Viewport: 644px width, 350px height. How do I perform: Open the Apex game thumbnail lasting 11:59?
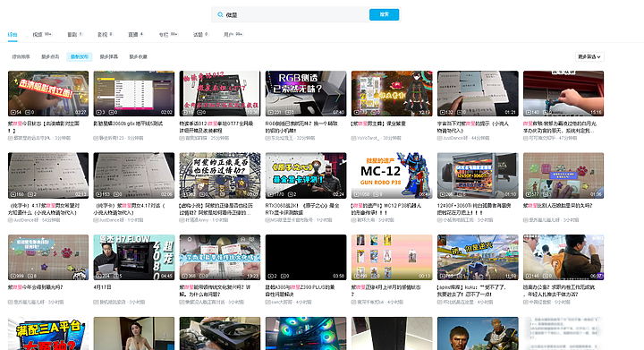pos(478,257)
